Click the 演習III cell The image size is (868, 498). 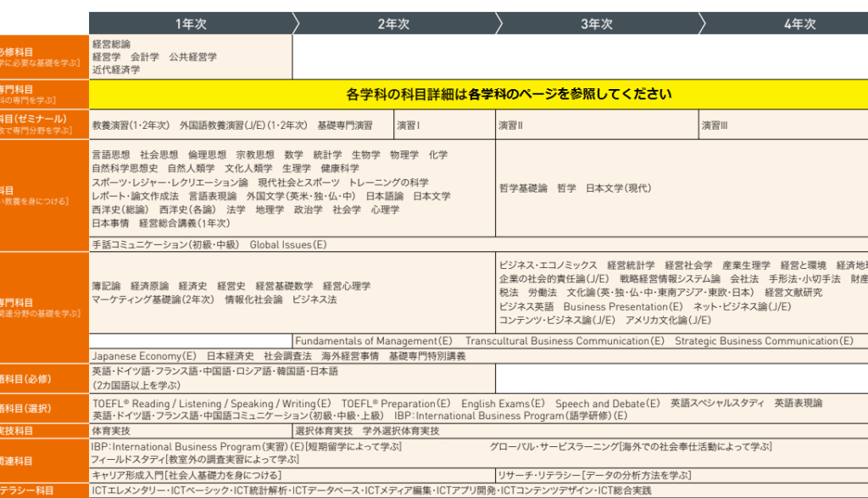(714, 126)
